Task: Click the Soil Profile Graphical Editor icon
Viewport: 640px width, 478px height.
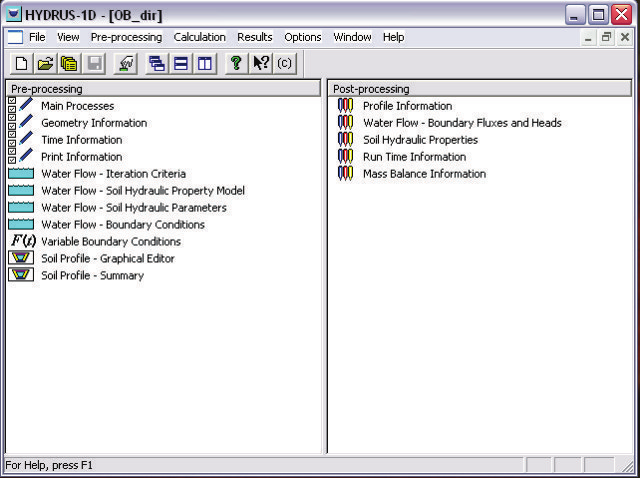Action: [x=21, y=258]
